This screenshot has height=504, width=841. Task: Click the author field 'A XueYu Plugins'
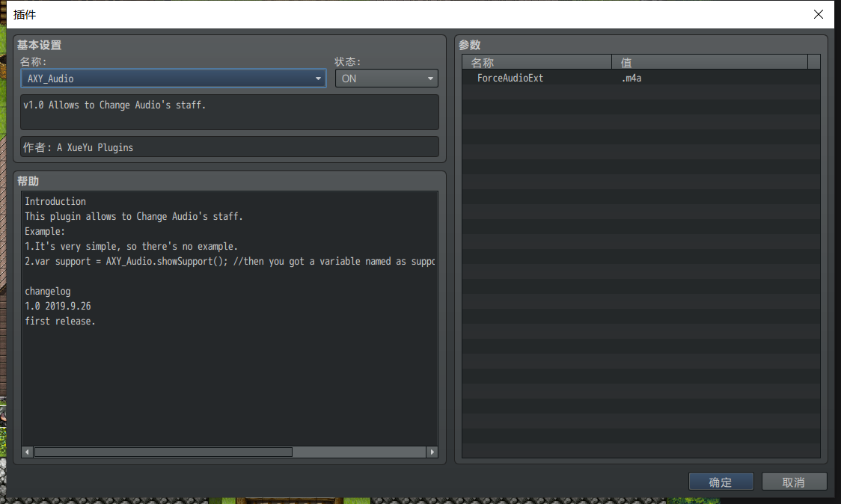pyautogui.click(x=230, y=147)
